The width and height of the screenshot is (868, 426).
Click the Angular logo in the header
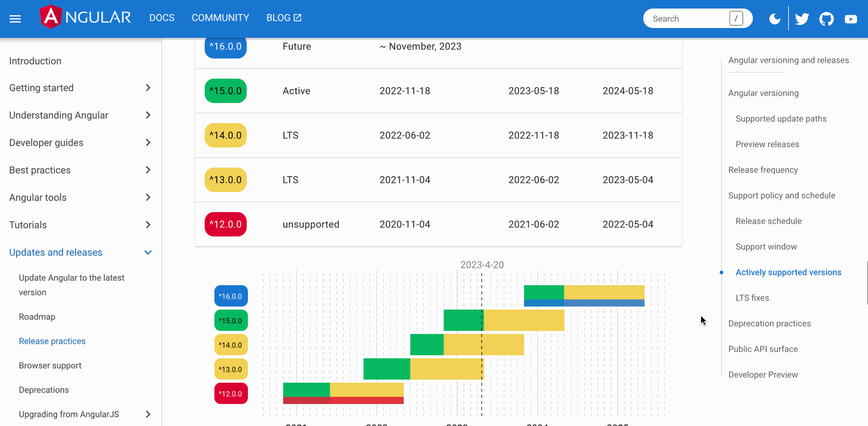[85, 17]
